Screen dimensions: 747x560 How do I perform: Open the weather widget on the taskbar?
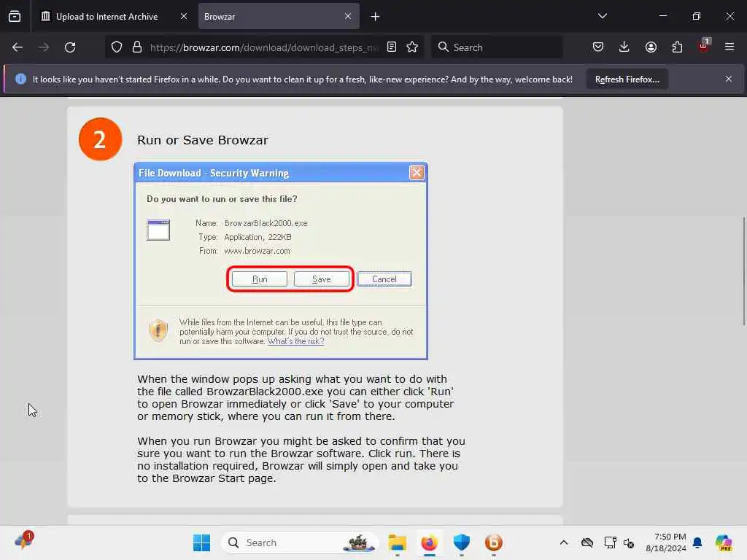(x=24, y=540)
